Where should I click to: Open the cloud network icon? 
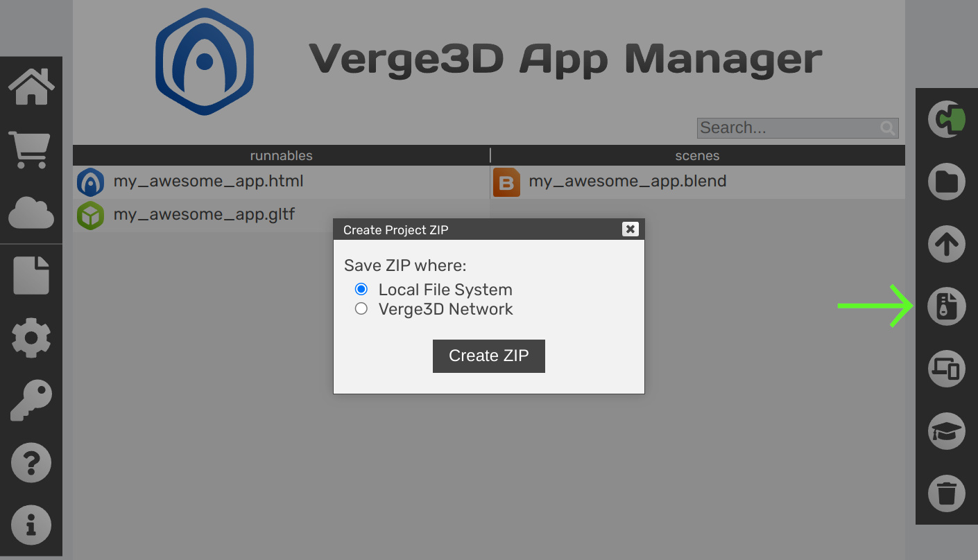pyautogui.click(x=31, y=213)
